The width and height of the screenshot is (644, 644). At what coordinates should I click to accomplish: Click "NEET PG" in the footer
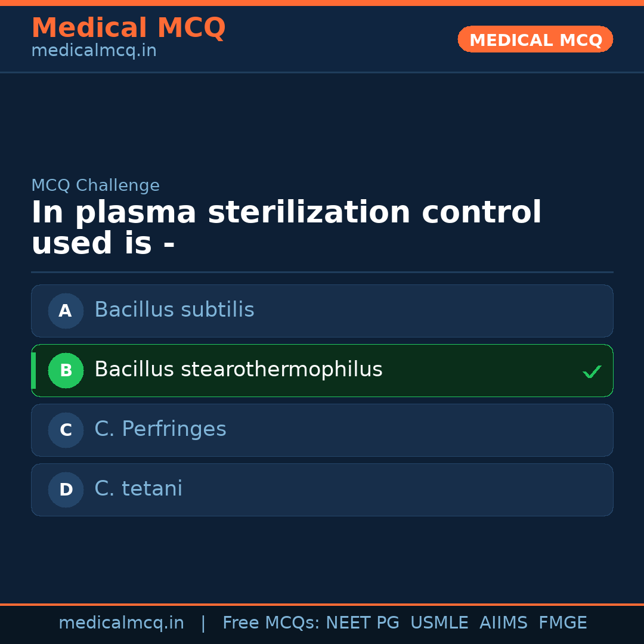363,623
